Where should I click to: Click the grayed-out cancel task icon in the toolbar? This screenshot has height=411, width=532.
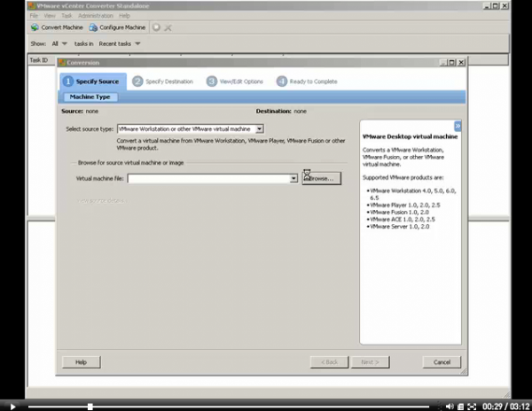[168, 27]
